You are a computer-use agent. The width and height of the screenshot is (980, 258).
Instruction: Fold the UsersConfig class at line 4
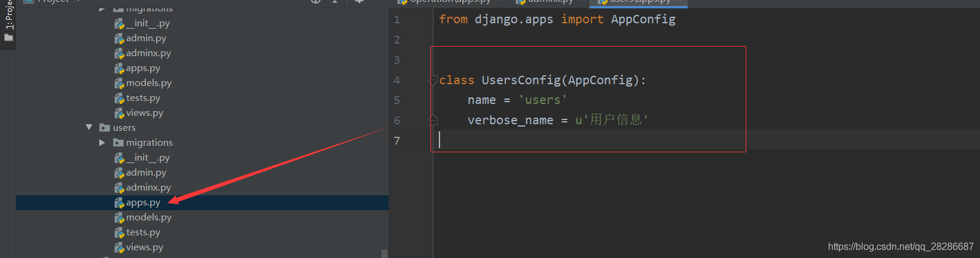pos(433,80)
